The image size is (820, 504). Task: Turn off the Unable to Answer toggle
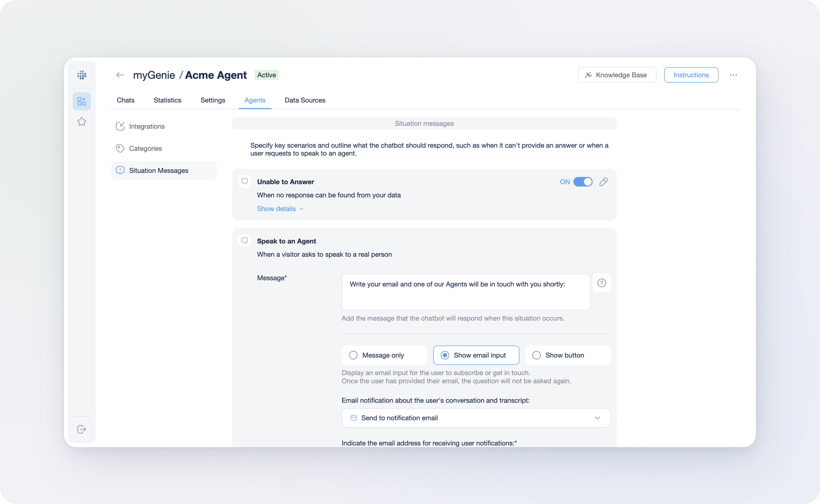[x=582, y=182]
